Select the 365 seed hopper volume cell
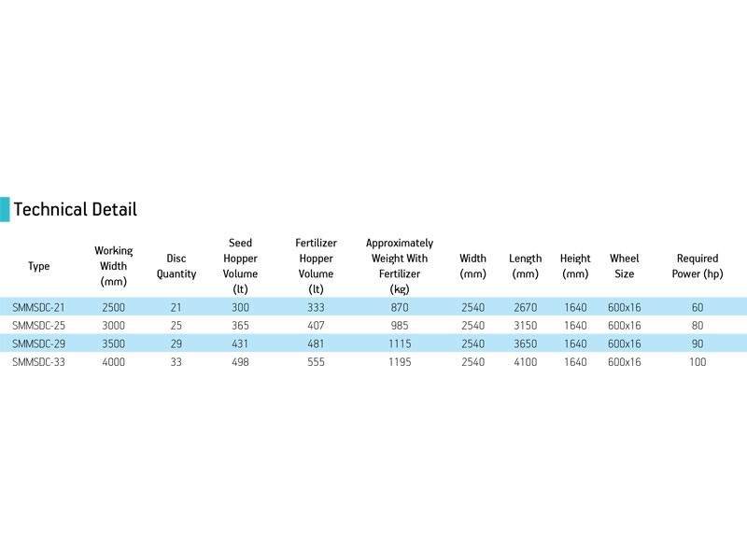The height and width of the screenshot is (560, 747). tap(240, 326)
